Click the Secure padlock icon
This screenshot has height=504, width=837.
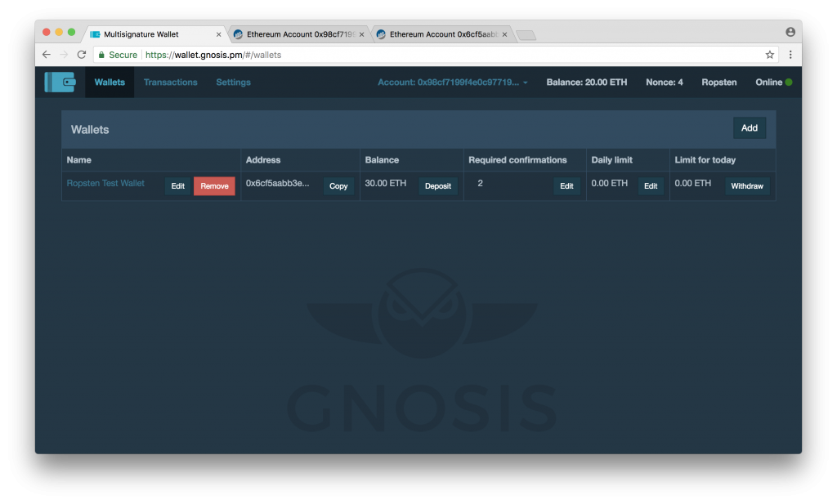pos(101,55)
